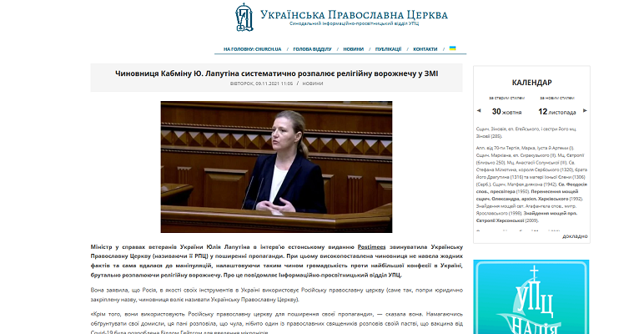Open the УПЦ Надія banner
This screenshot has height=334, width=644.
click(x=531, y=297)
